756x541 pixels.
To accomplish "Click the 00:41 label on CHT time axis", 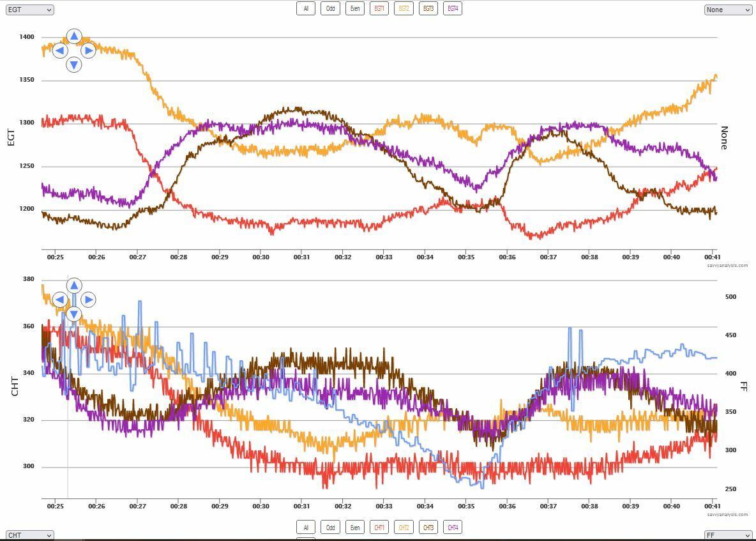I will pyautogui.click(x=713, y=507).
